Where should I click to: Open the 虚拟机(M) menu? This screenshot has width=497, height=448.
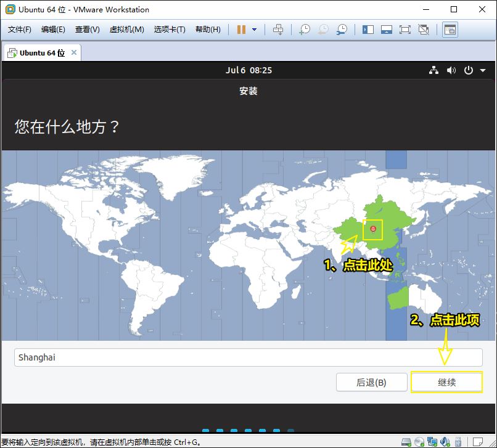(126, 30)
